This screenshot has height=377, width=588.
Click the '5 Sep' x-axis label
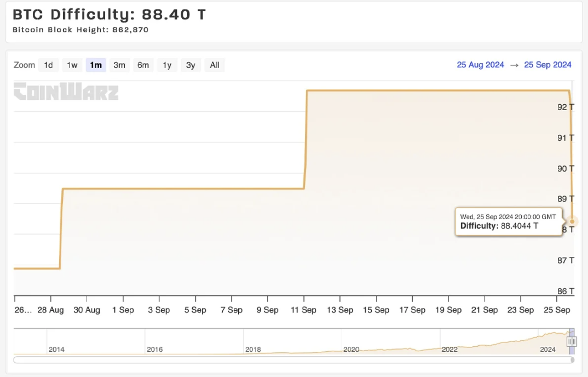pyautogui.click(x=195, y=310)
